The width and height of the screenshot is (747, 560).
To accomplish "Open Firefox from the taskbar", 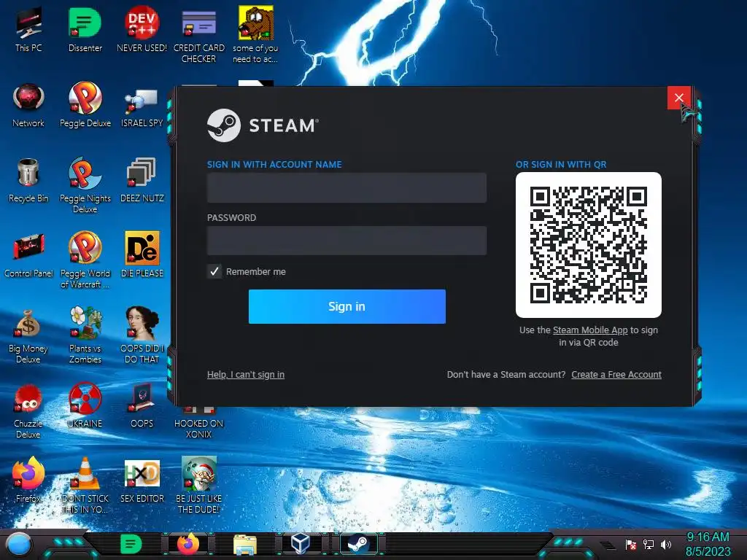I will pos(188,544).
